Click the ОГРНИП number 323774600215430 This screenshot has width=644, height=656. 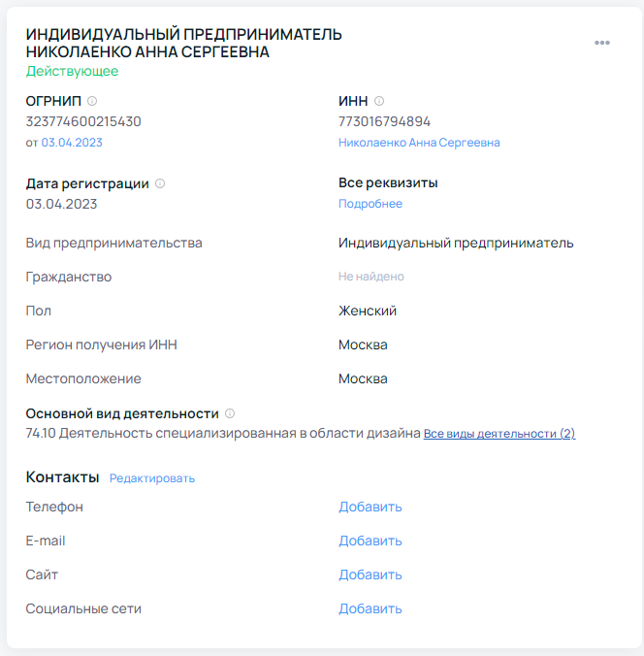click(83, 121)
